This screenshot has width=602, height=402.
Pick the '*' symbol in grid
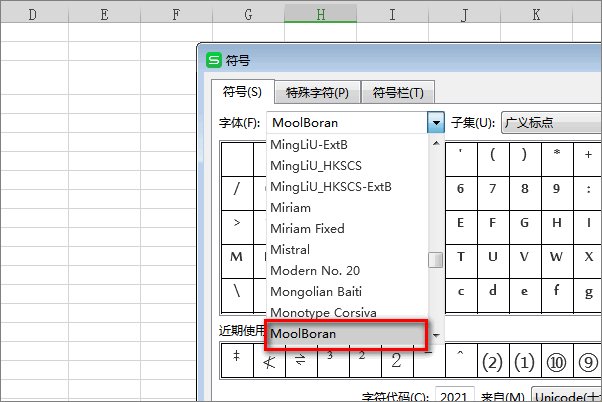pyautogui.click(x=557, y=159)
